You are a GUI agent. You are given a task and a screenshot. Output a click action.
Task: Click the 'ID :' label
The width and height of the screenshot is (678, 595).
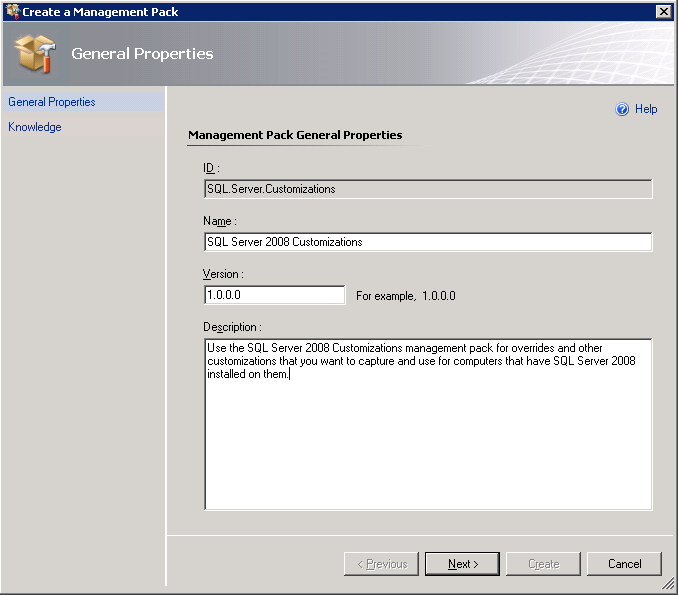(x=211, y=168)
